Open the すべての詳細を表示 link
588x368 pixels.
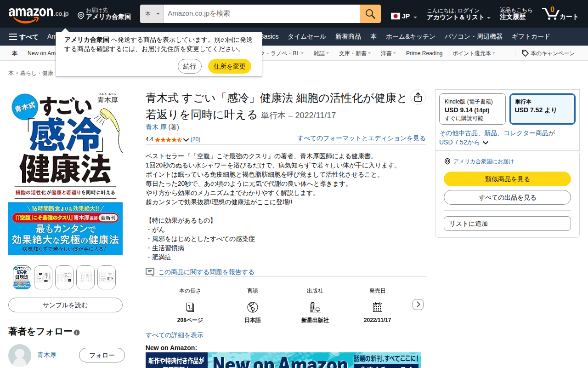click(x=175, y=335)
